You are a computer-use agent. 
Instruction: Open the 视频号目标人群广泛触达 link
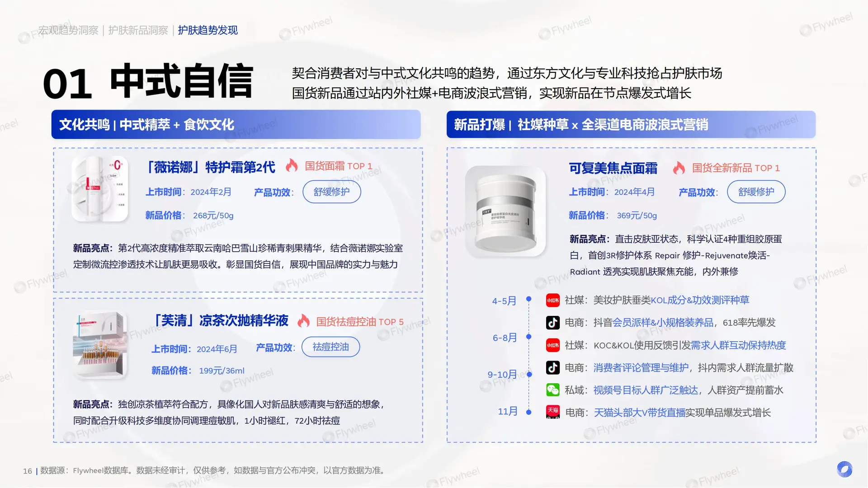pyautogui.click(x=646, y=390)
